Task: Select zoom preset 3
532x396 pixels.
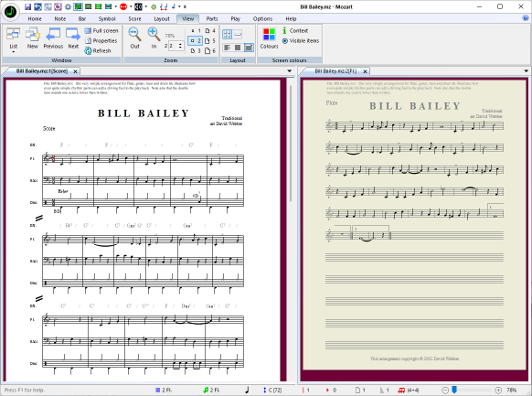Action: [196, 51]
